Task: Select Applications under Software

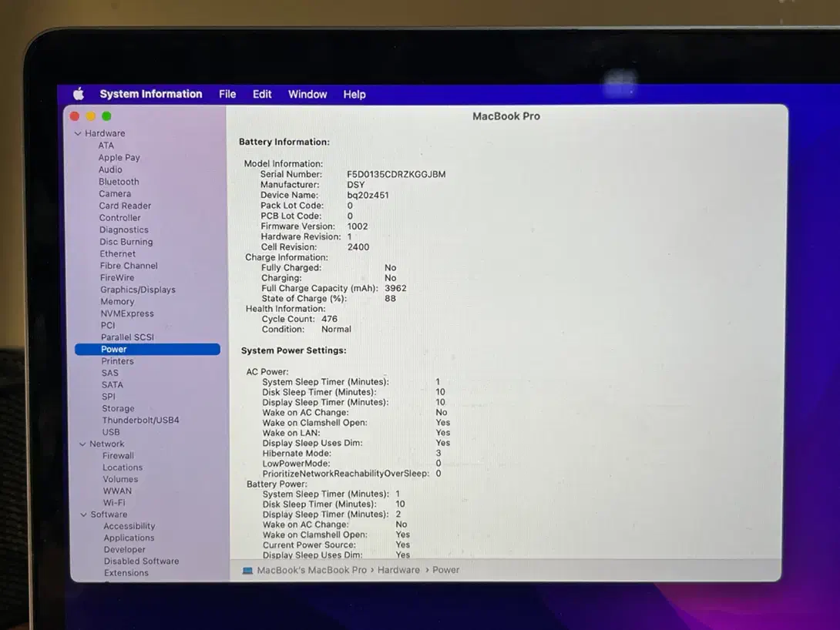Action: click(x=129, y=538)
